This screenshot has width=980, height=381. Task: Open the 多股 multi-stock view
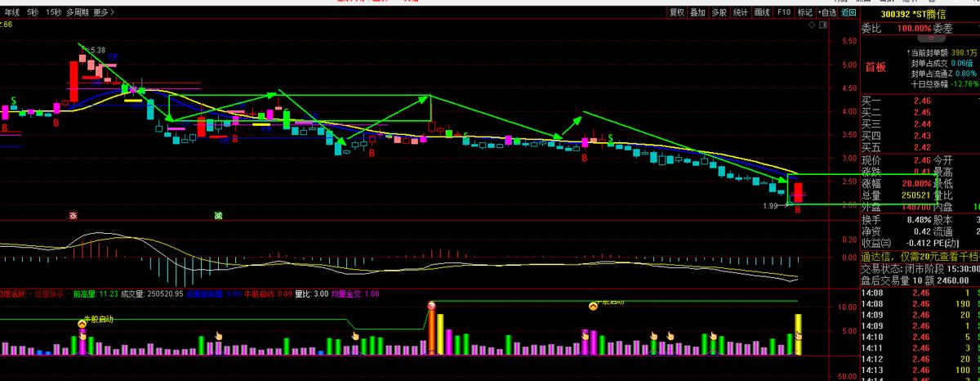pyautogui.click(x=719, y=12)
